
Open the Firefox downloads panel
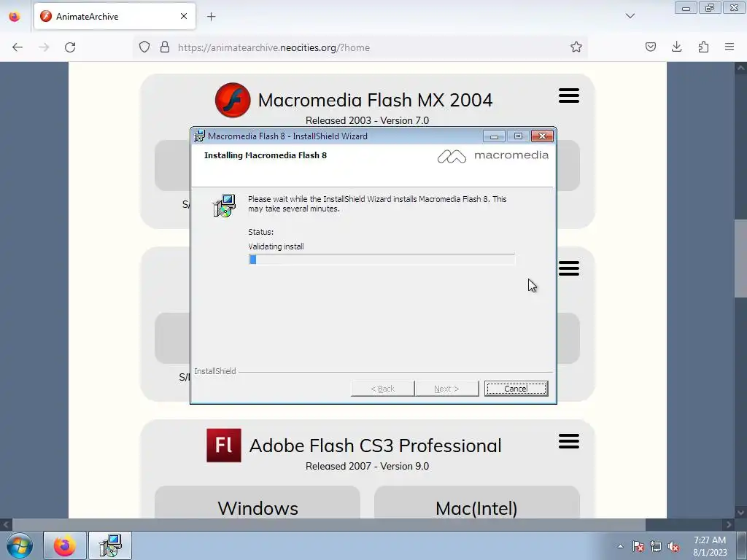676,47
